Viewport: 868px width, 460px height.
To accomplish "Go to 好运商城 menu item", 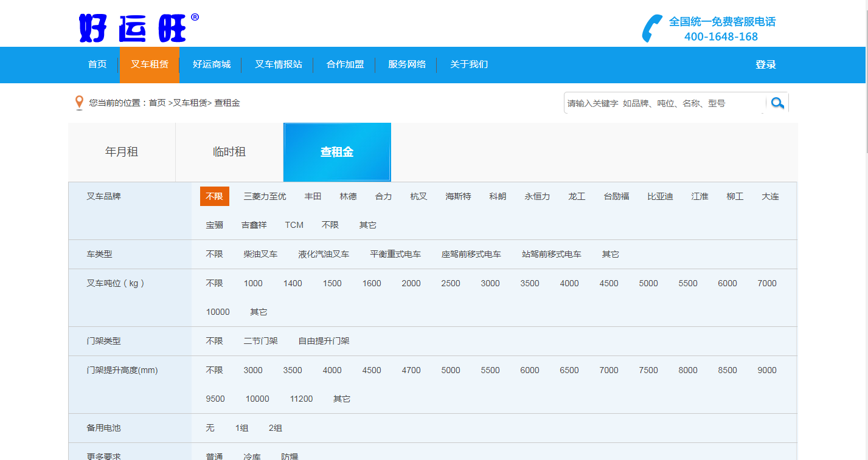I will click(212, 64).
